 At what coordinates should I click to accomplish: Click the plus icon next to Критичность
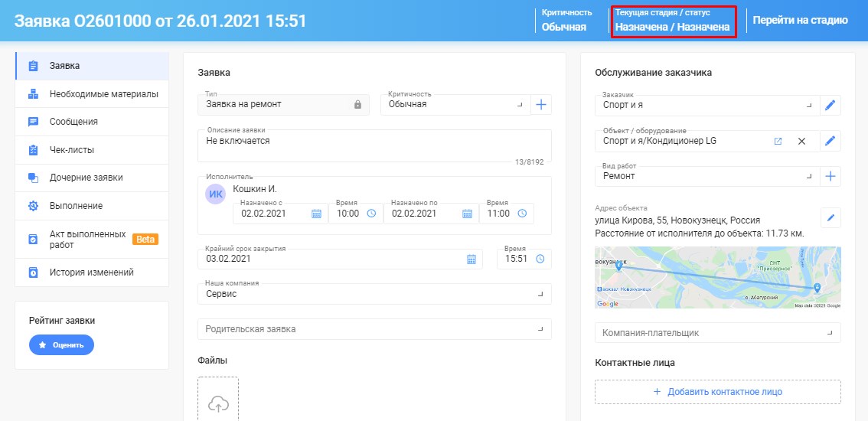(541, 105)
